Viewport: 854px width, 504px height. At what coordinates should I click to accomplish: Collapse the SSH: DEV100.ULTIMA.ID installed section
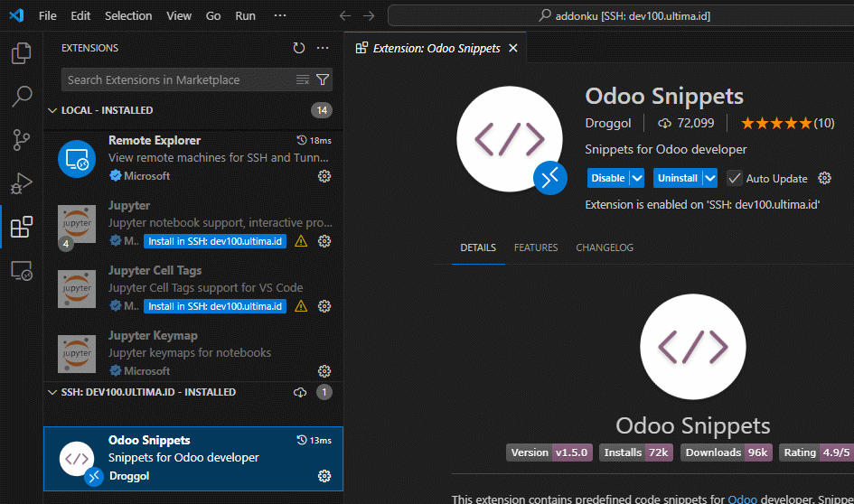click(52, 392)
